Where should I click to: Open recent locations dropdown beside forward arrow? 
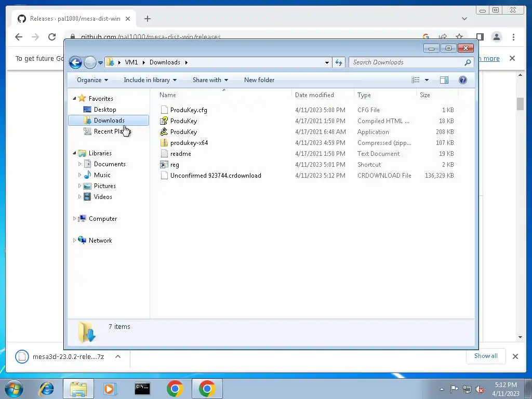(x=100, y=63)
